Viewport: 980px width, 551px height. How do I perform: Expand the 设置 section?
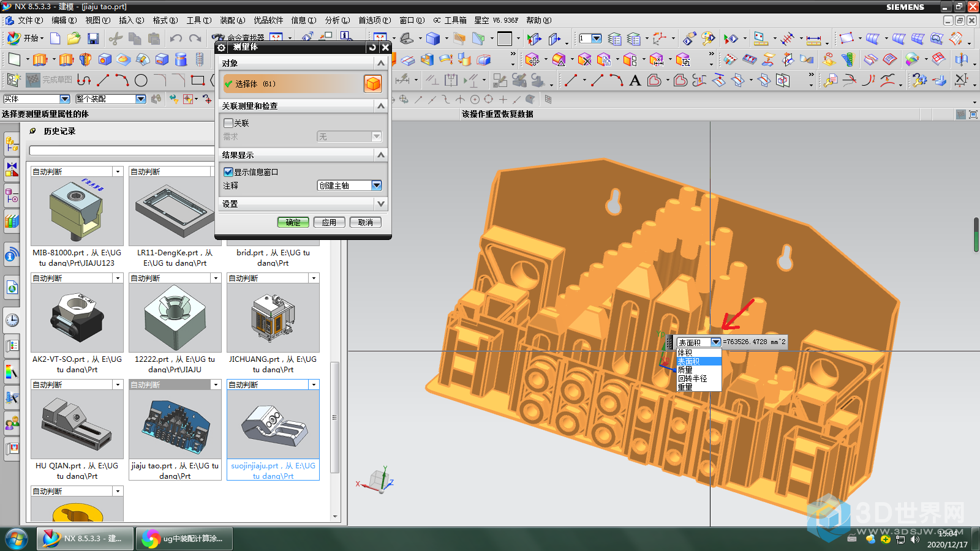click(381, 204)
